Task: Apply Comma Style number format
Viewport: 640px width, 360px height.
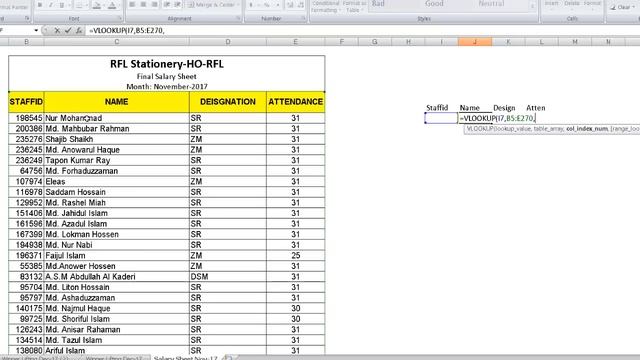Action: click(x=277, y=5)
